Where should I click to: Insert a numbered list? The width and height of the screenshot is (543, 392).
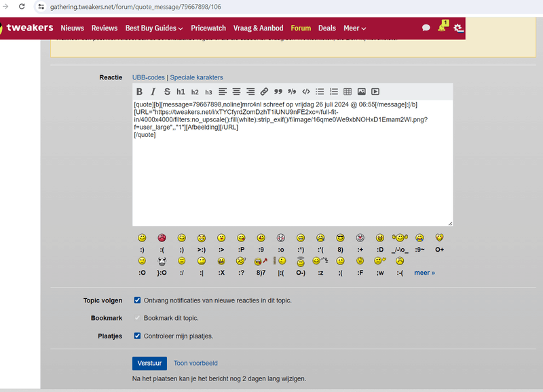334,92
